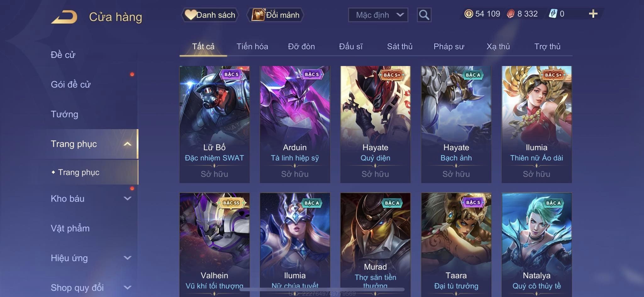Select the Tiến hóa tab

pyautogui.click(x=252, y=46)
